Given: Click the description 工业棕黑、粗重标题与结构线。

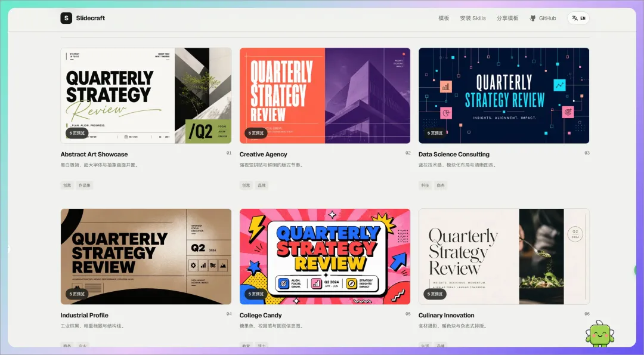Looking at the screenshot, I should click(x=93, y=326).
